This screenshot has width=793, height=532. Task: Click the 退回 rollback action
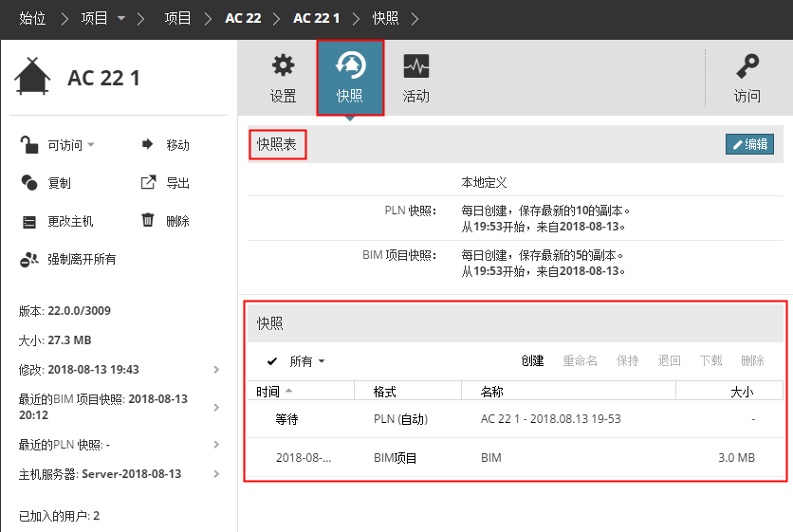[x=669, y=360]
